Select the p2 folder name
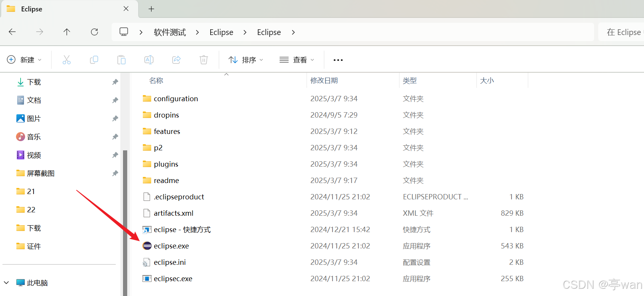The height and width of the screenshot is (296, 644). 158,148
